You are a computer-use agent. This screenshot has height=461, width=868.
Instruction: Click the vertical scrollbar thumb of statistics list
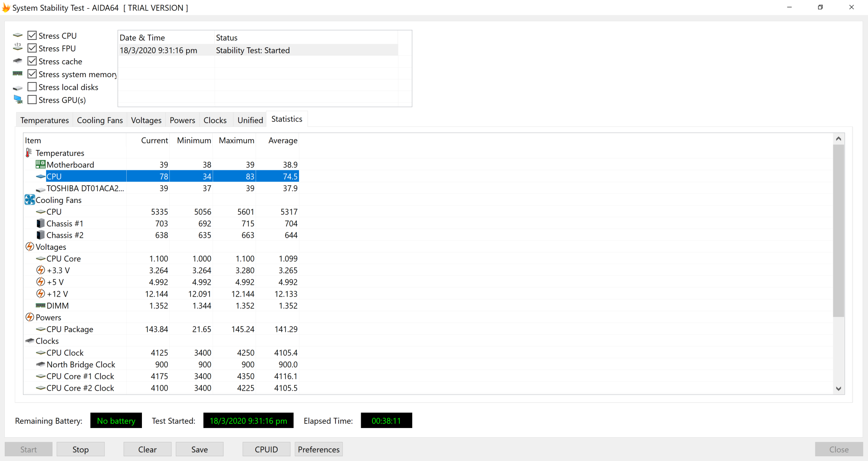pos(838,231)
